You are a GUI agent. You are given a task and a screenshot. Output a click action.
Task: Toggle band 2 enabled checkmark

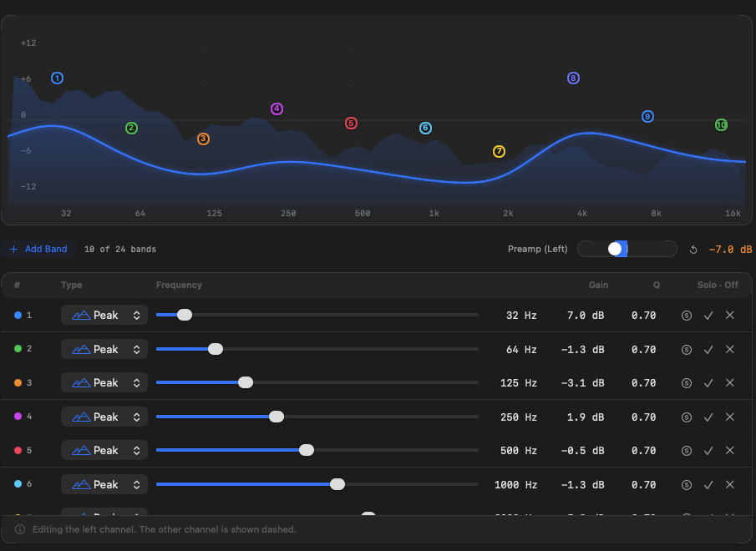[708, 350]
